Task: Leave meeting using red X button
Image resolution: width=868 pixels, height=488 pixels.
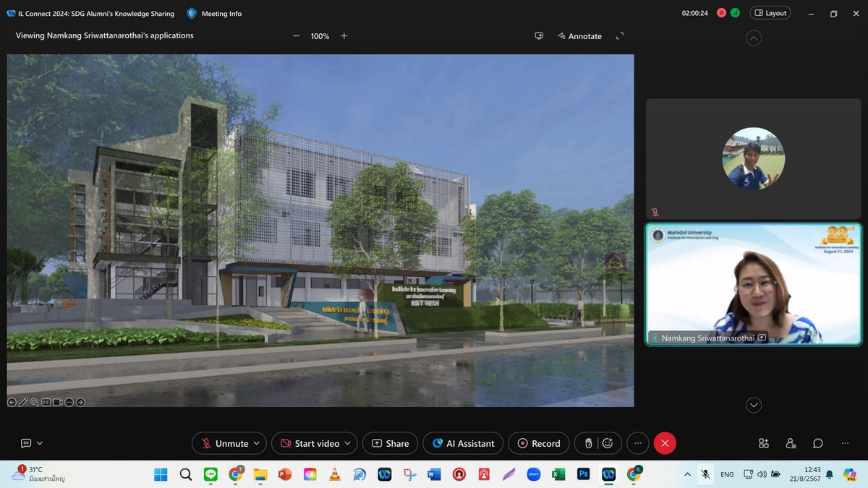Action: 665,443
